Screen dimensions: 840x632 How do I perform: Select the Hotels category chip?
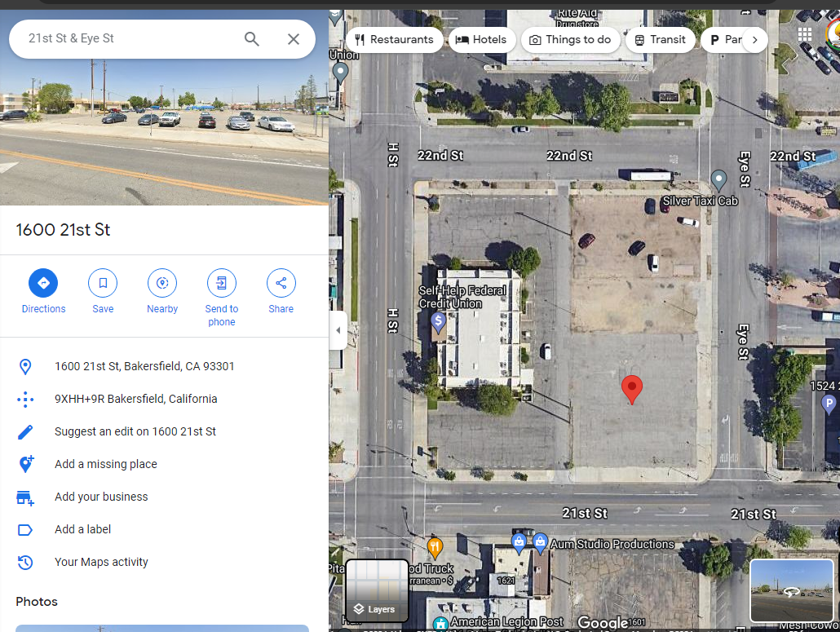(x=481, y=40)
